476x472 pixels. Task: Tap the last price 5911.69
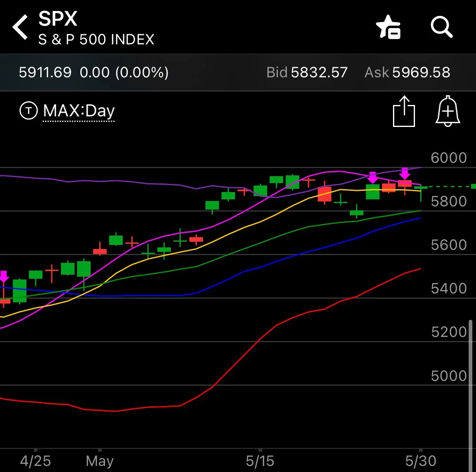pyautogui.click(x=45, y=72)
